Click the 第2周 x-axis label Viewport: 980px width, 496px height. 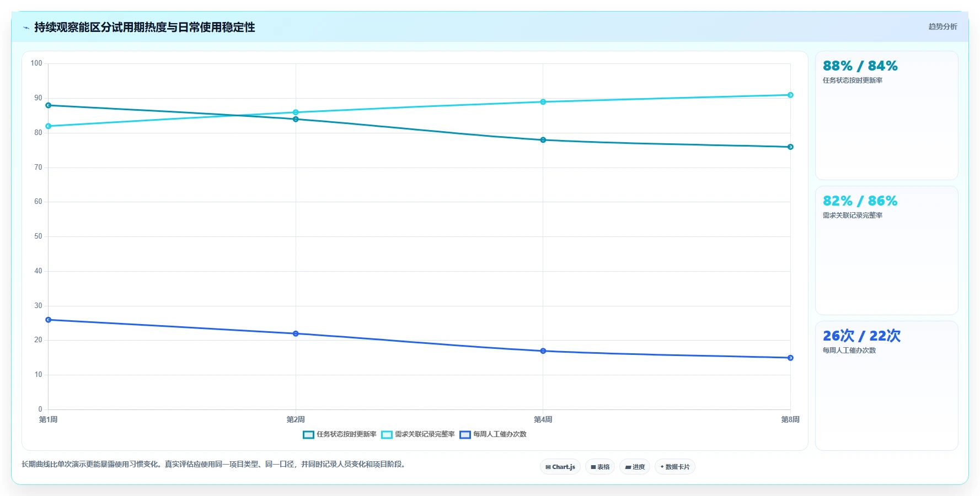[x=296, y=420]
